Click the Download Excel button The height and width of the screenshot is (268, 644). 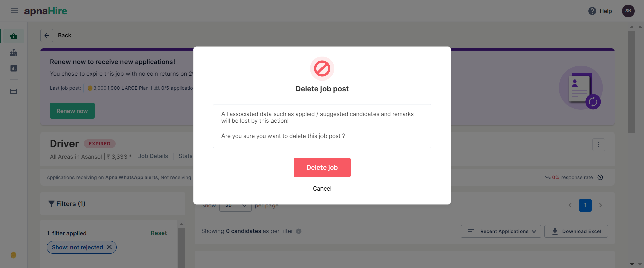pos(576,231)
